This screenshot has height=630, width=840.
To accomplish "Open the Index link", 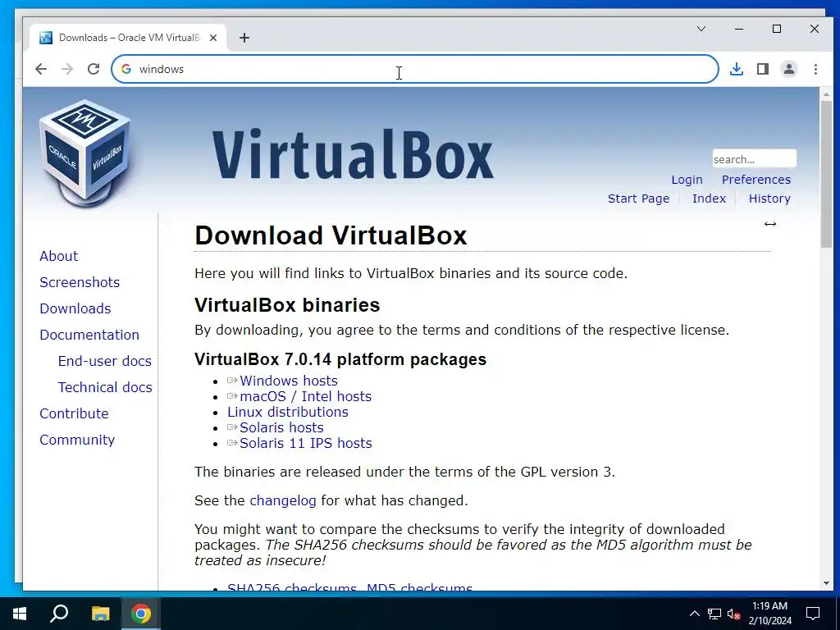I will click(709, 199).
